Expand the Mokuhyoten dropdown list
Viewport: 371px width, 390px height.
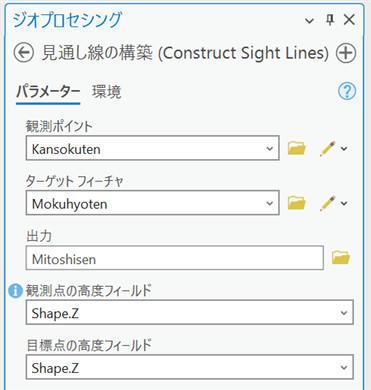tap(270, 203)
